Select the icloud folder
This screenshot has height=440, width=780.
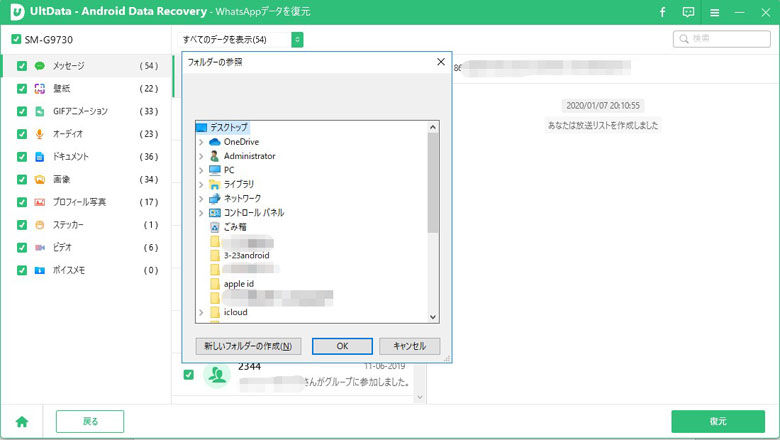coord(235,312)
